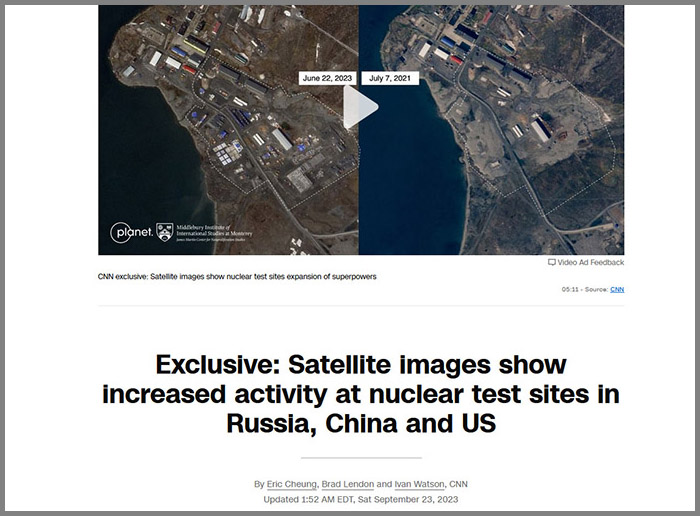Click the Middlebury Institute shield logo
Image resolution: width=700 pixels, height=516 pixels.
click(x=165, y=233)
